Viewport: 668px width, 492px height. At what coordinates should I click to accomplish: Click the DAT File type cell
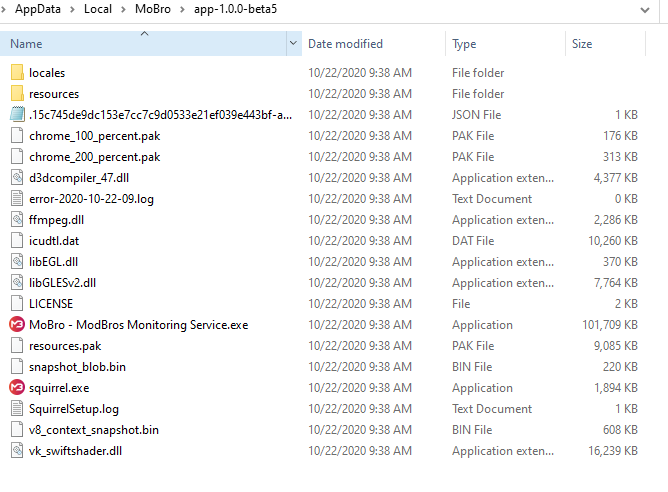click(x=473, y=241)
